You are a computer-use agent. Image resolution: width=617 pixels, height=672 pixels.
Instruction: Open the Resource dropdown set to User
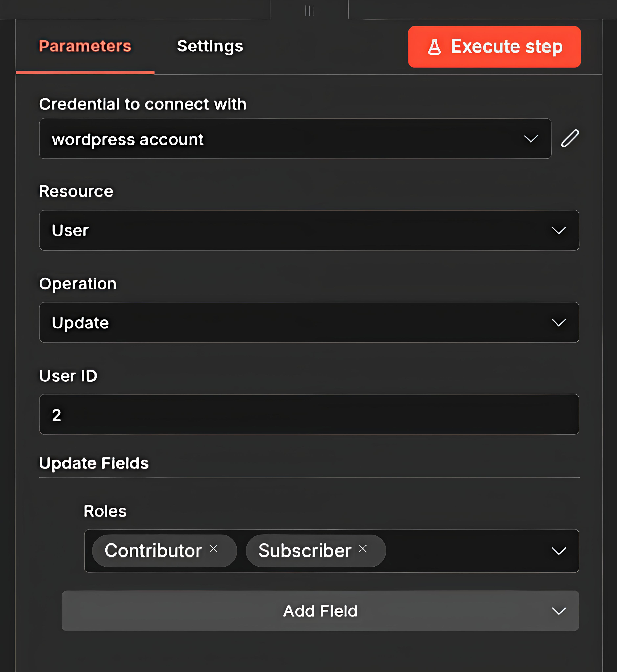tap(309, 230)
